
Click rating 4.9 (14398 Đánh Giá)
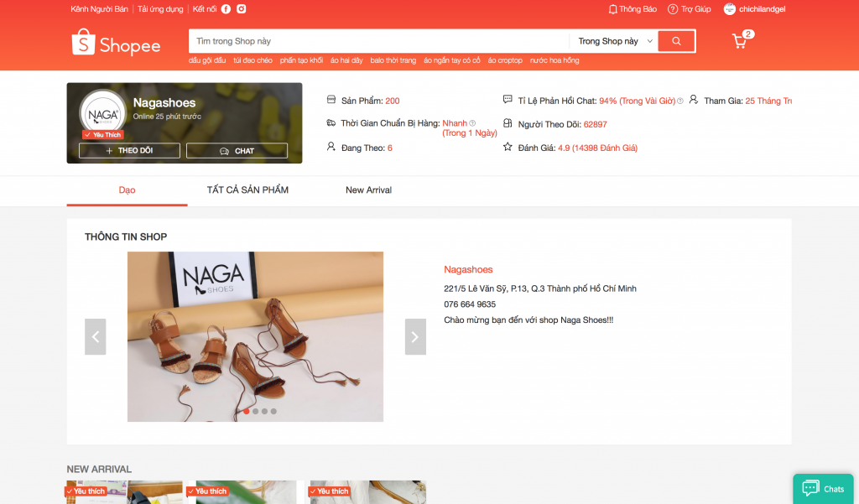tap(597, 148)
